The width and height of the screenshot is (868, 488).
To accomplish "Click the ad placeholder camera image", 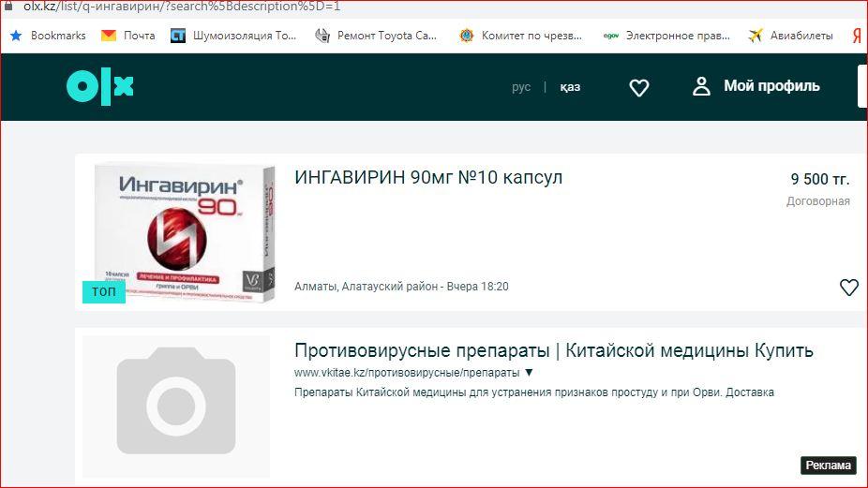I will click(x=175, y=407).
